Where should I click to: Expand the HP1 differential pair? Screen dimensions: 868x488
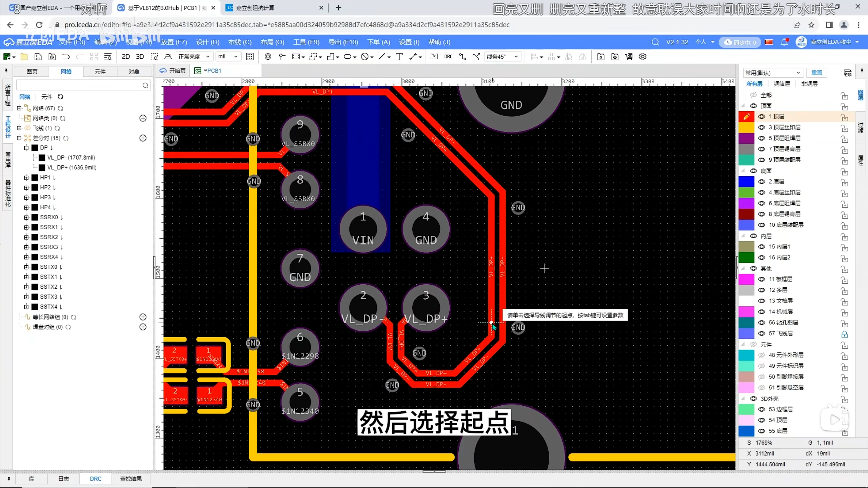(x=26, y=178)
